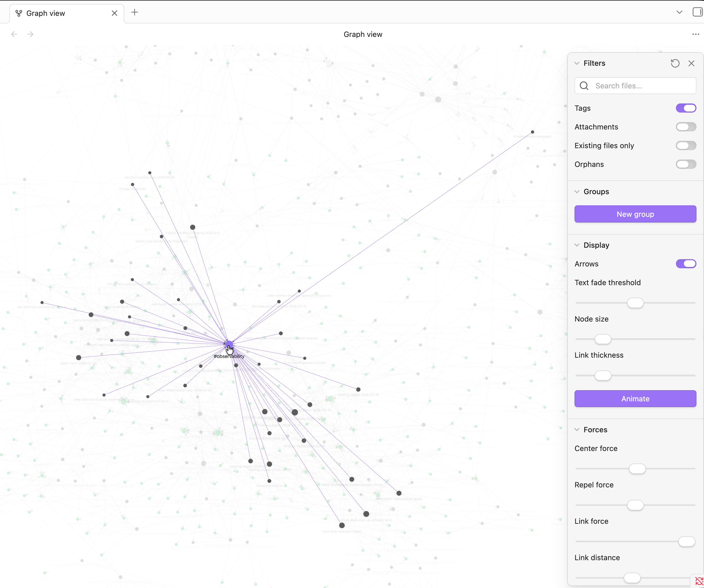Click the forward navigation arrow

pyautogui.click(x=30, y=34)
